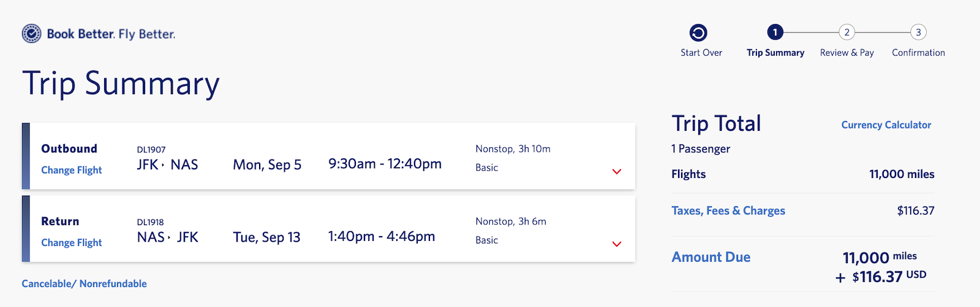The image size is (980, 307).
Task: Click the Book Better. Fly Better. tagline
Action: [111, 34]
